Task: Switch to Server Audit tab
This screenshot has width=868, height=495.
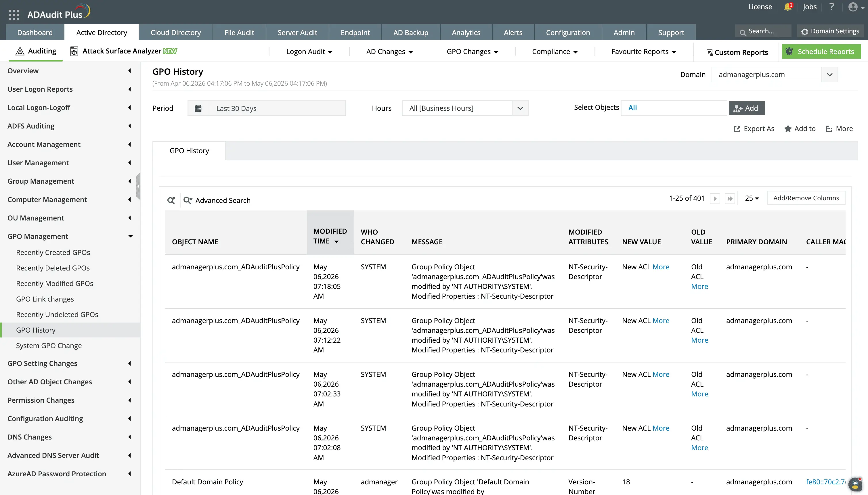Action: [x=297, y=32]
